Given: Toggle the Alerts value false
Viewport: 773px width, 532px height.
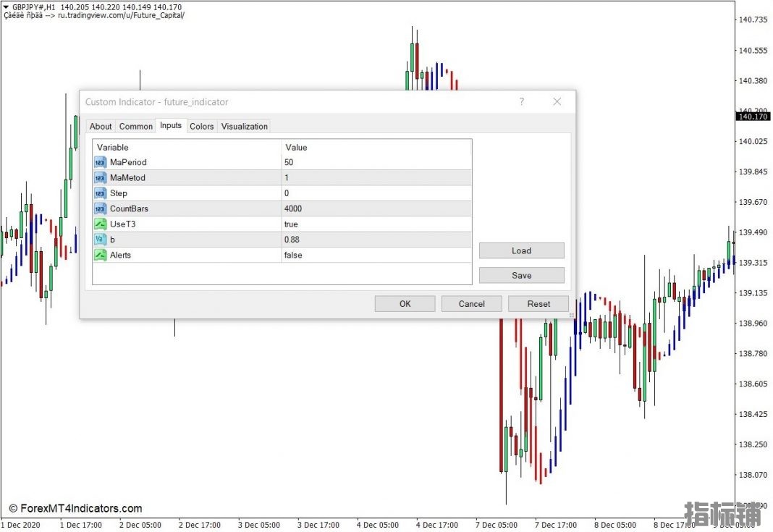Looking at the screenshot, I should tap(293, 255).
